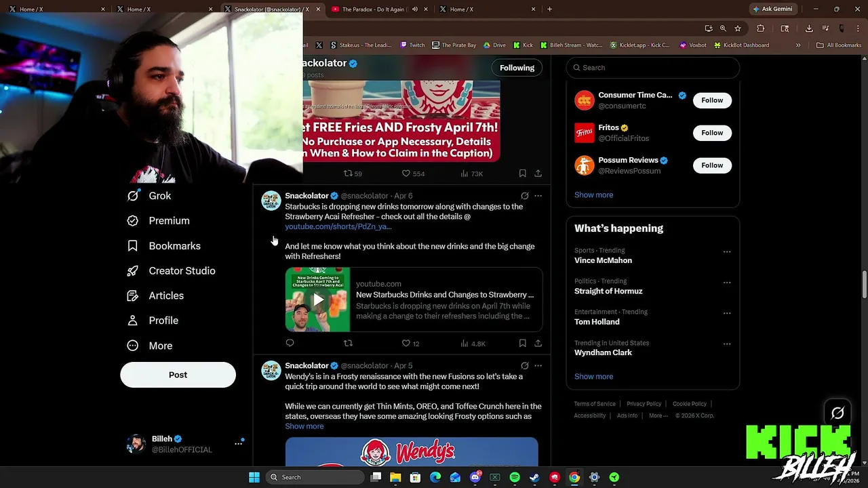This screenshot has width=868, height=488.
Task: Open Creator Studio in the sidebar
Action: point(171,271)
